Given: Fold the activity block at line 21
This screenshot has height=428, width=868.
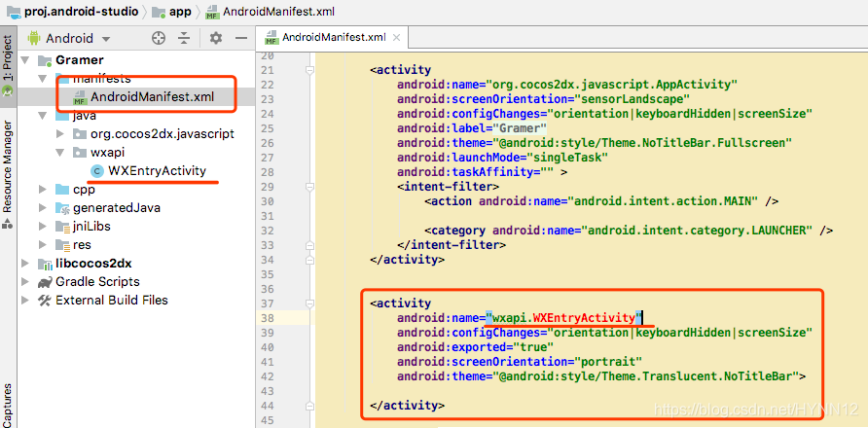Looking at the screenshot, I should [x=309, y=70].
